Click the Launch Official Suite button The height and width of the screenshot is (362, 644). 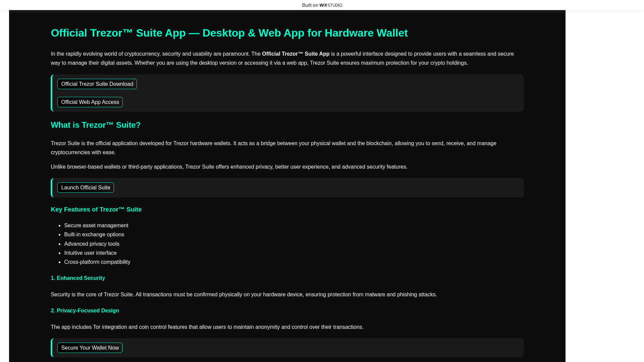tap(86, 187)
